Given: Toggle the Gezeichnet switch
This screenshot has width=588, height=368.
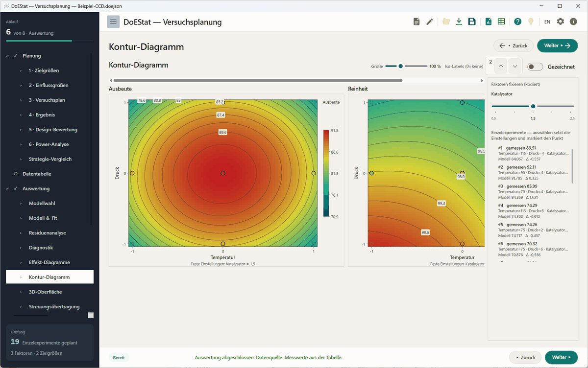Looking at the screenshot, I should [x=536, y=67].
